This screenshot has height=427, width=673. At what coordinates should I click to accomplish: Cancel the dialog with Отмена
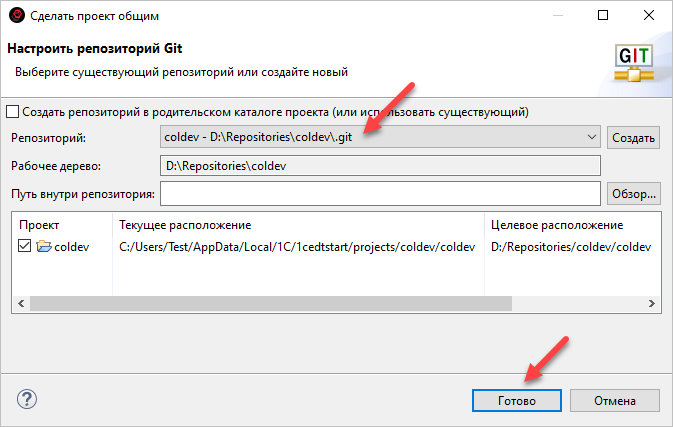coord(615,400)
